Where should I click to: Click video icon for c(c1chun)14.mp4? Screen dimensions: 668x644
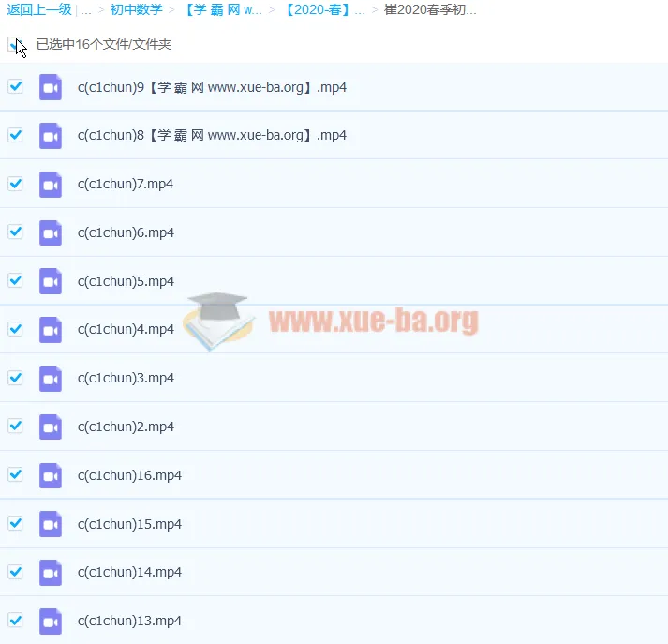click(x=50, y=572)
